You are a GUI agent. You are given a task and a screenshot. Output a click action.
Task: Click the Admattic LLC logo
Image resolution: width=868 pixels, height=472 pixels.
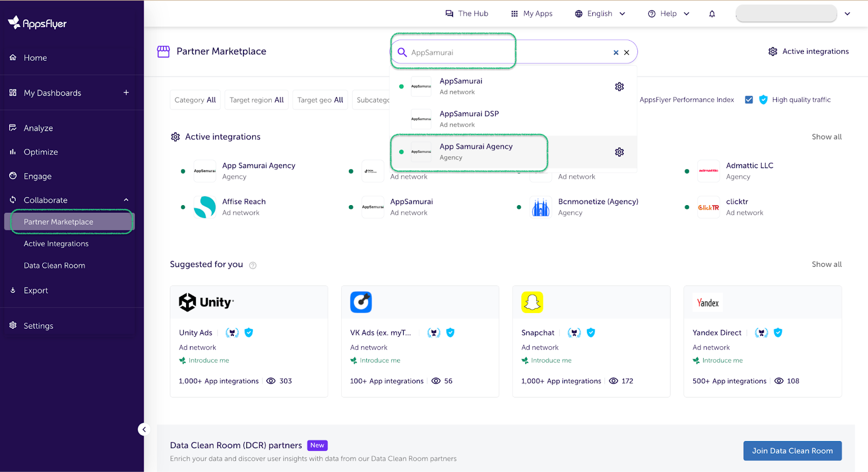pyautogui.click(x=709, y=171)
